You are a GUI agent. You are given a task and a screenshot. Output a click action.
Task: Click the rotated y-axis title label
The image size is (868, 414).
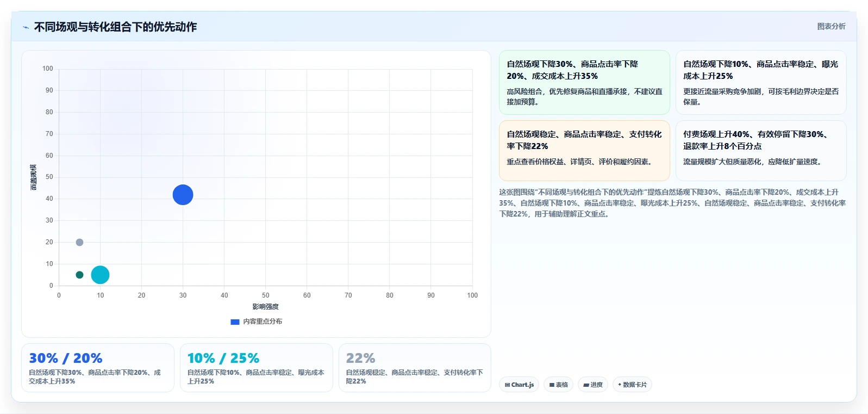click(33, 177)
